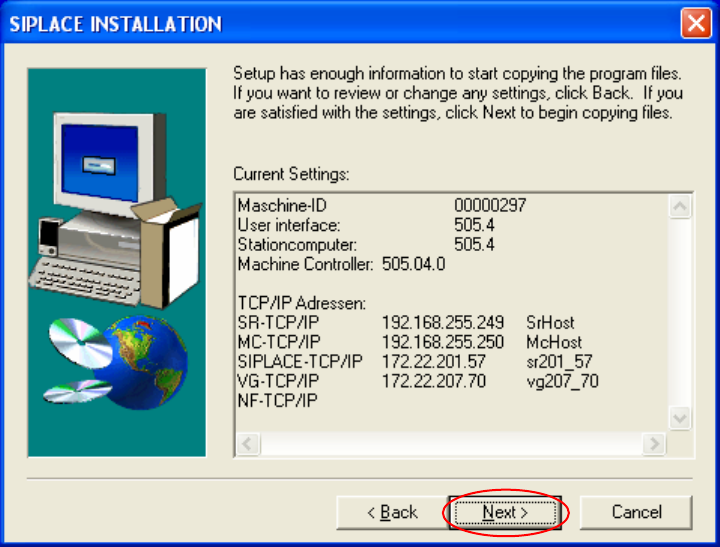
Task: Cancel the SIPLACE installation
Action: [636, 512]
